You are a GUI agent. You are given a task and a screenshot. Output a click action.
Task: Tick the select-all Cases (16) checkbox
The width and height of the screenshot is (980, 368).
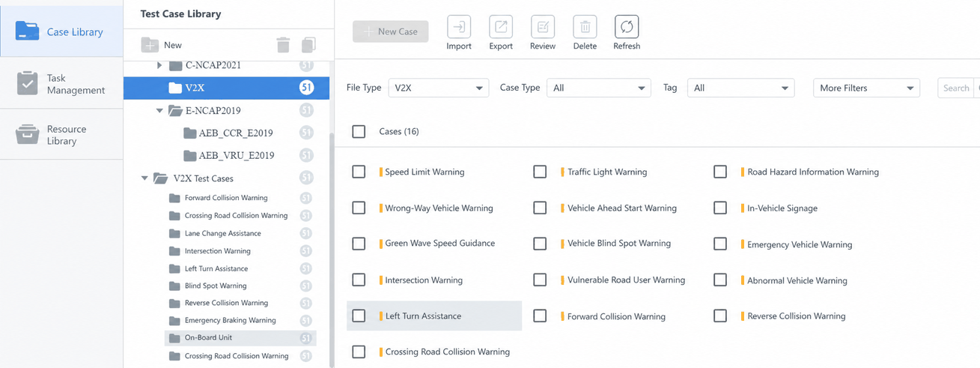(x=359, y=131)
